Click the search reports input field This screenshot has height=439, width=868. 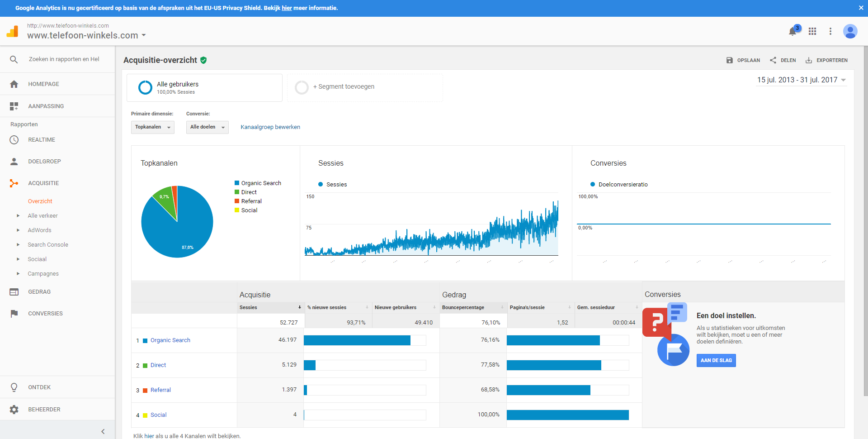(x=64, y=59)
